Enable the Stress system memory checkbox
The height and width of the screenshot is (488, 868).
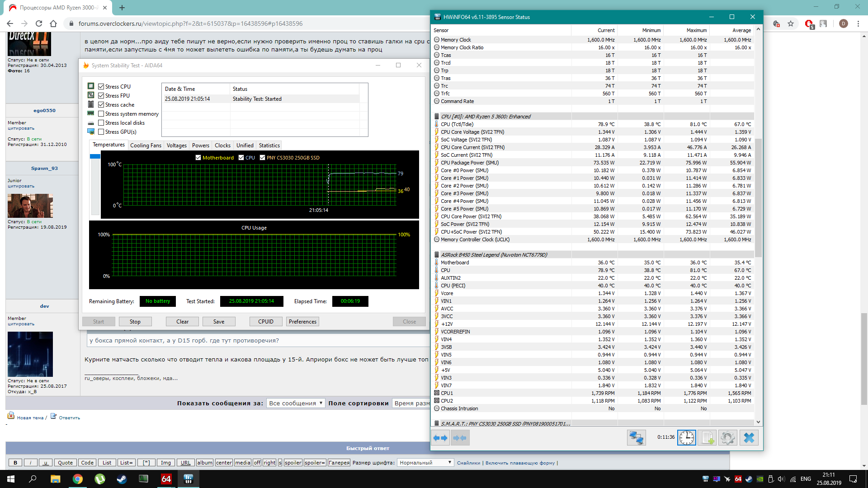click(101, 114)
